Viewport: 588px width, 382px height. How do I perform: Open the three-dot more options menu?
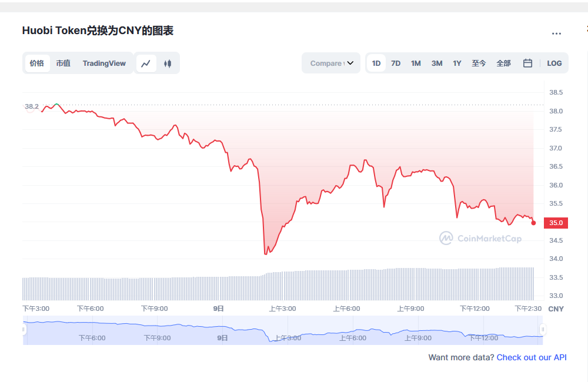pos(556,33)
